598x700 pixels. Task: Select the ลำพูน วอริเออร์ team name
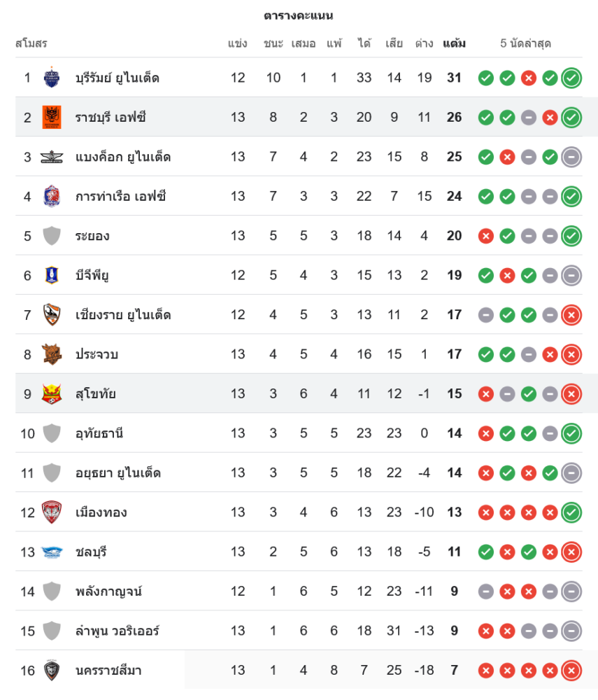pyautogui.click(x=118, y=631)
